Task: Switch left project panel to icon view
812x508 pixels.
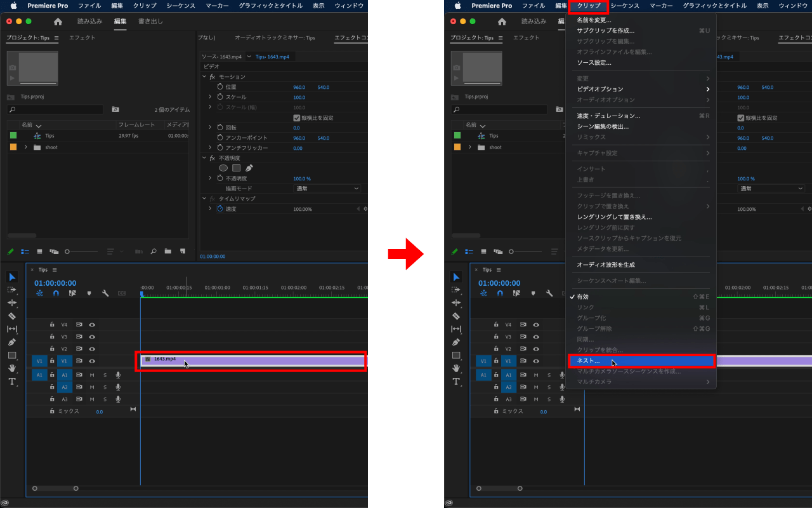Action: pyautogui.click(x=40, y=251)
